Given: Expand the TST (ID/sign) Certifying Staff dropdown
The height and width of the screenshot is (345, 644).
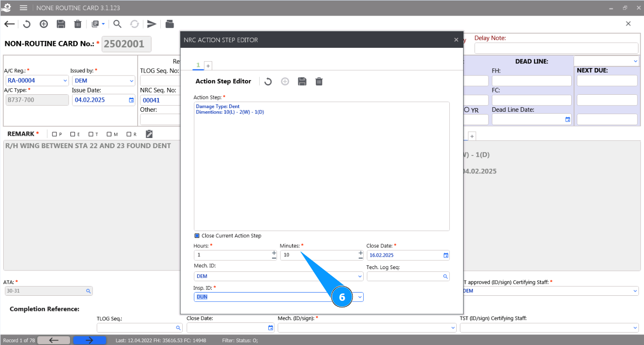Looking at the screenshot, I should 635,328.
